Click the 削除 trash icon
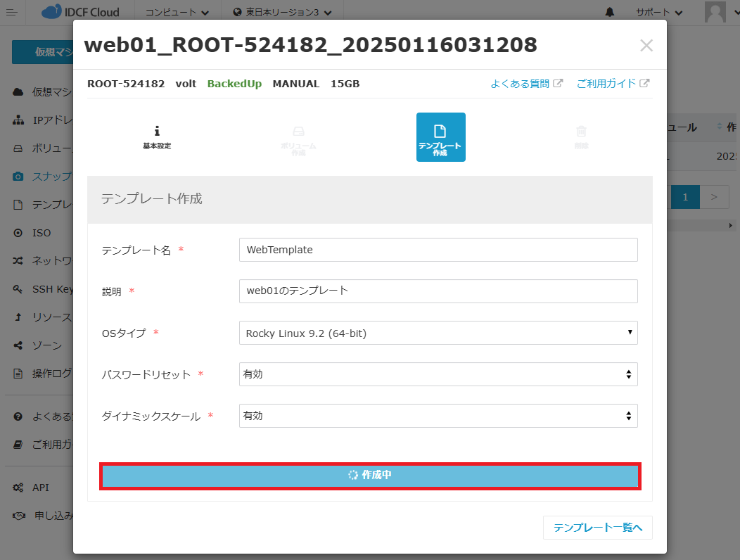Screen dimensions: 740x560 coord(581,132)
